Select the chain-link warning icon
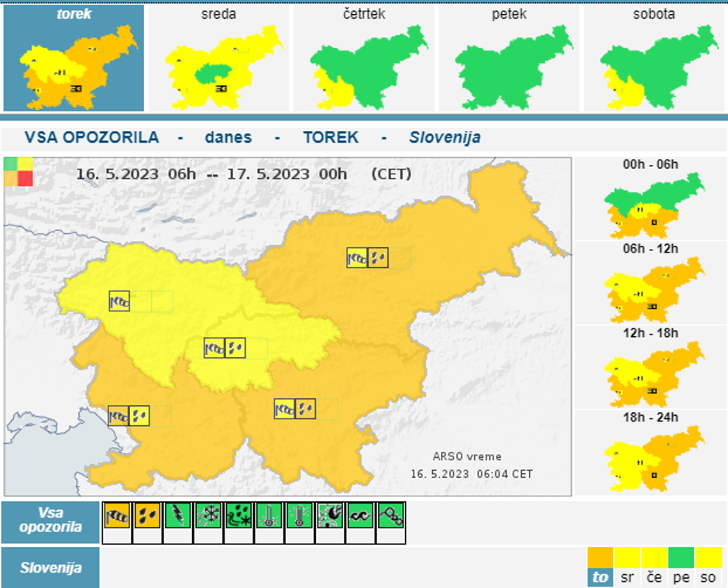This screenshot has height=588, width=728. pyautogui.click(x=391, y=516)
